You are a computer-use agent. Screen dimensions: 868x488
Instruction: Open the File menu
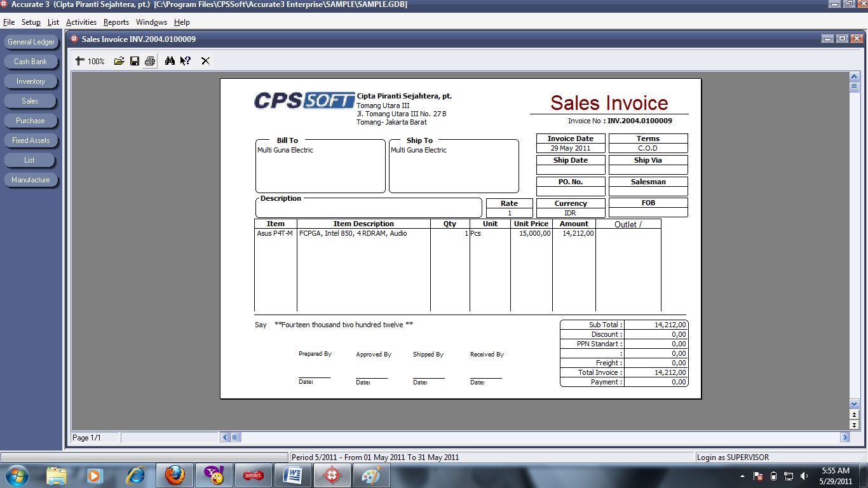(x=9, y=22)
